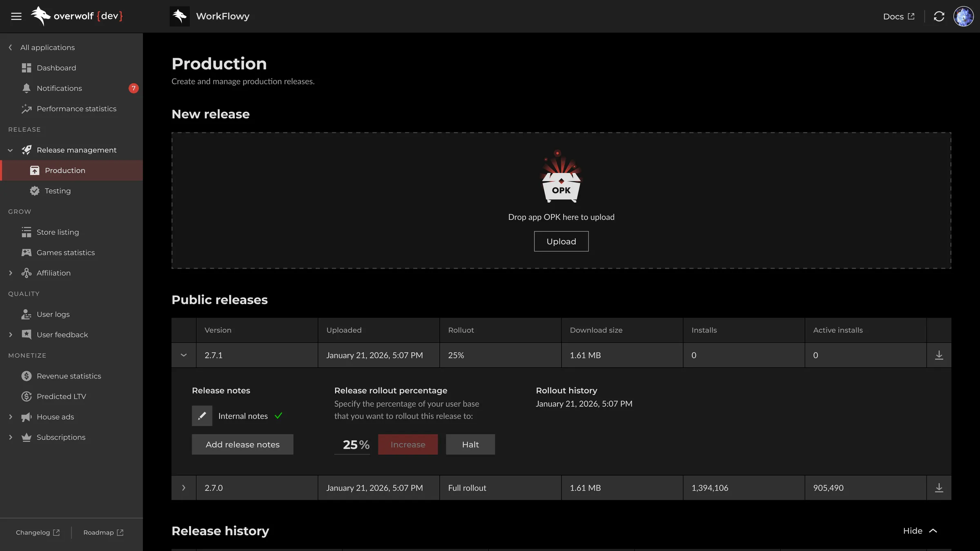Open the Roadmap link
The image size is (980, 551).
click(x=103, y=533)
